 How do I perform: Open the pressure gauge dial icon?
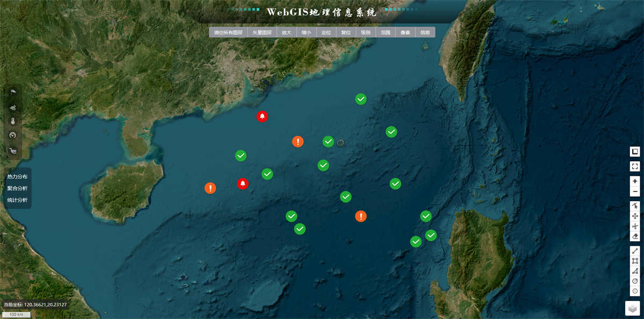click(x=13, y=135)
